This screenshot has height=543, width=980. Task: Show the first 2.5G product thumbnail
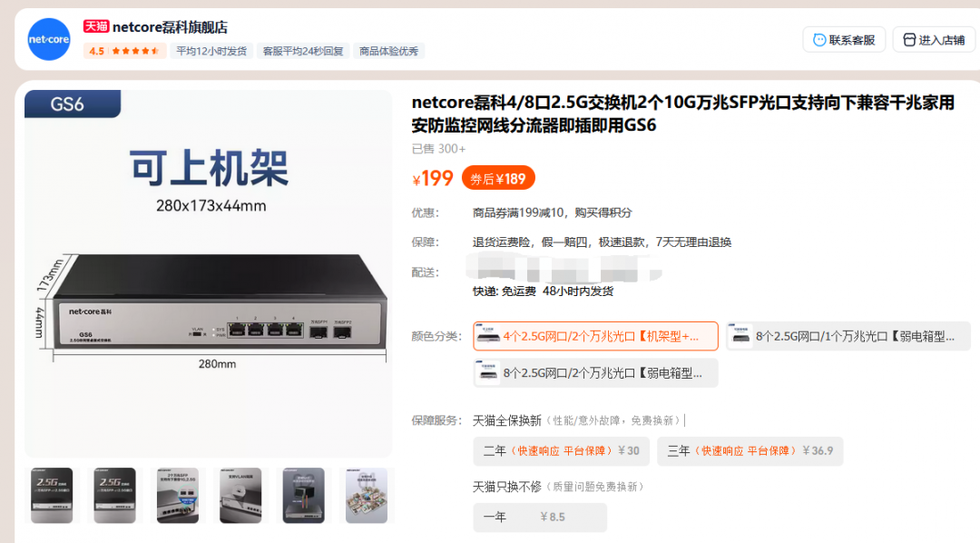pos(52,496)
